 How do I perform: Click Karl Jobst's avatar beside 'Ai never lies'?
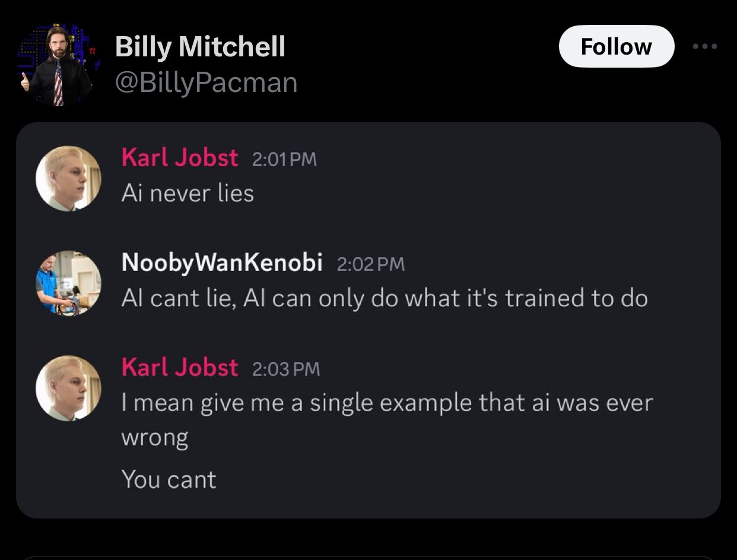point(68,179)
